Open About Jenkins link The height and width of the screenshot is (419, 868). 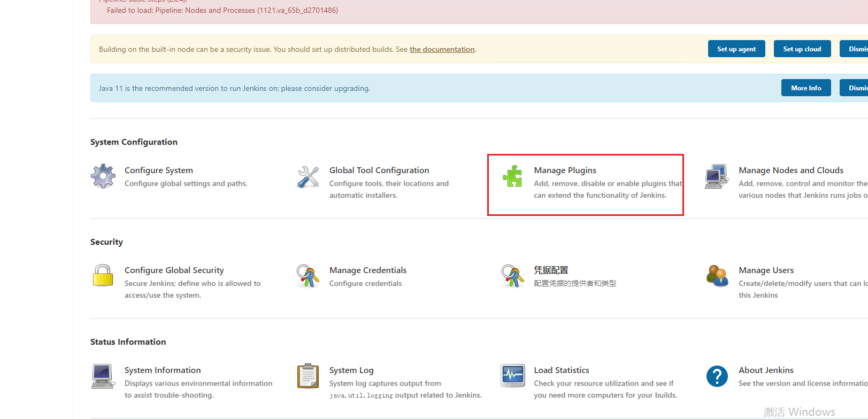[x=766, y=370]
